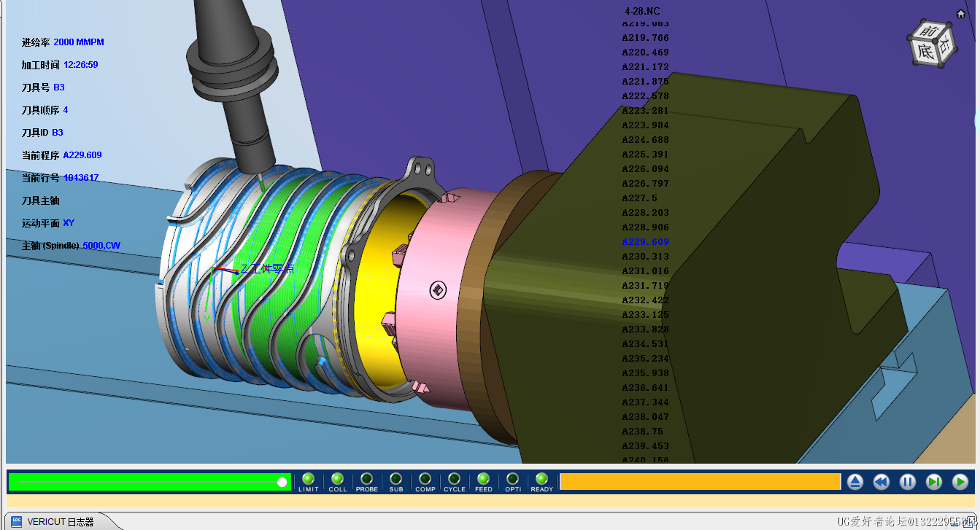Click NC line A225.391
The image size is (980, 530).
coord(645,155)
